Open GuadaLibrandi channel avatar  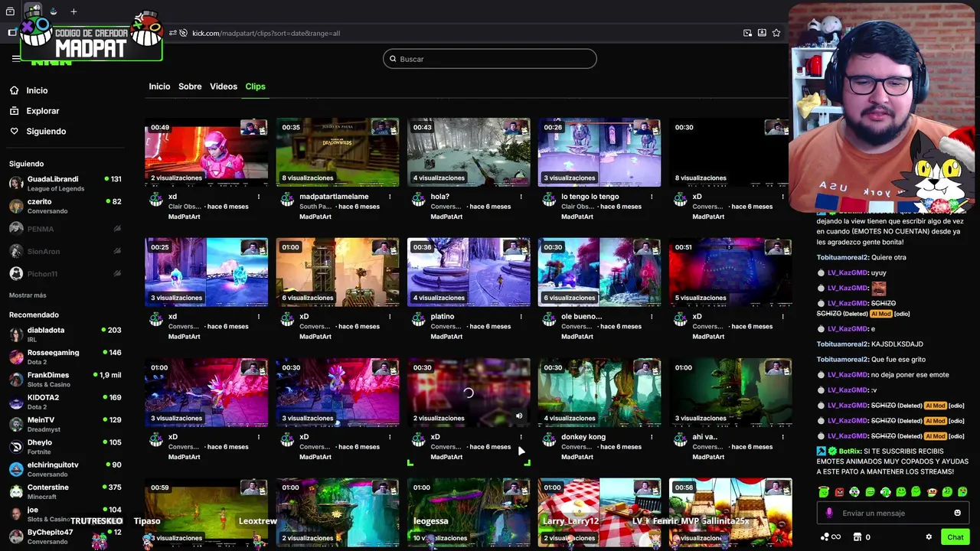click(16, 184)
